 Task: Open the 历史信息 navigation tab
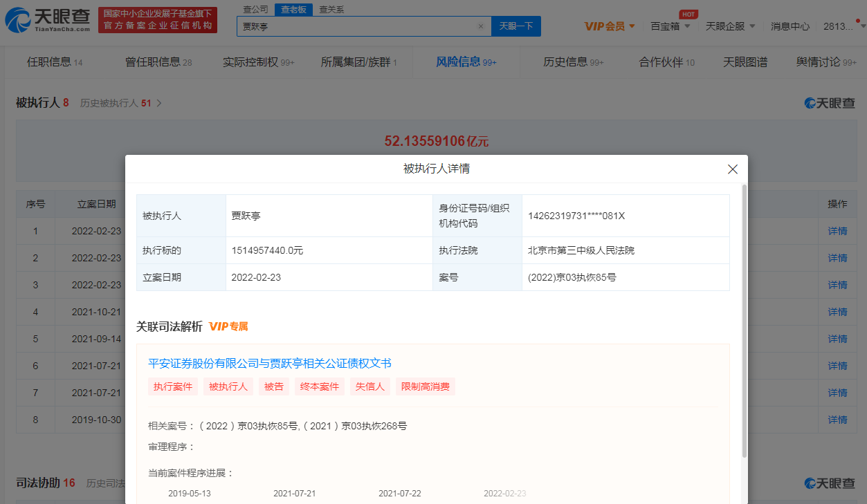pyautogui.click(x=573, y=62)
